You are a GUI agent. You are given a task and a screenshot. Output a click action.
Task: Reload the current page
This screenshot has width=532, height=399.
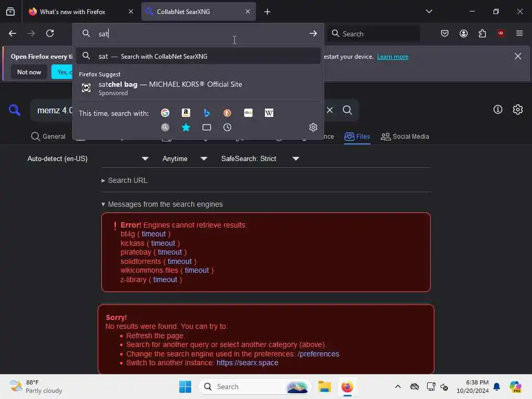[x=50, y=33]
